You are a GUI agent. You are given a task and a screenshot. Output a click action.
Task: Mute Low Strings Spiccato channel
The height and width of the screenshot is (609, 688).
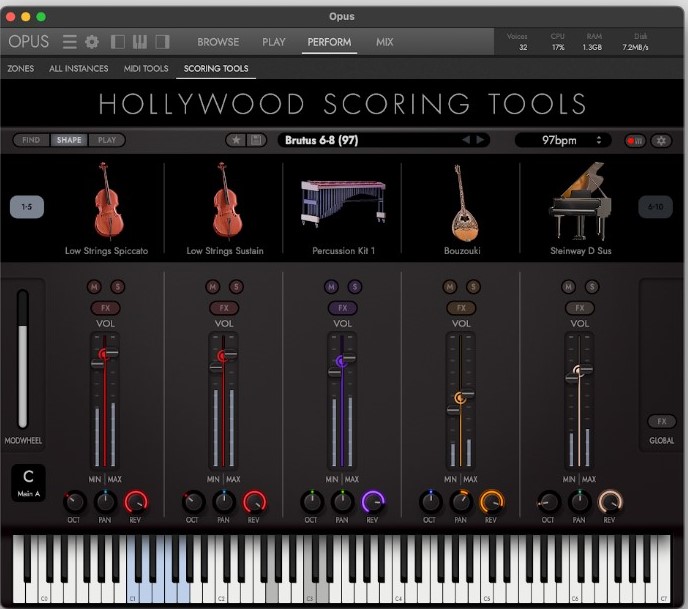[x=94, y=287]
